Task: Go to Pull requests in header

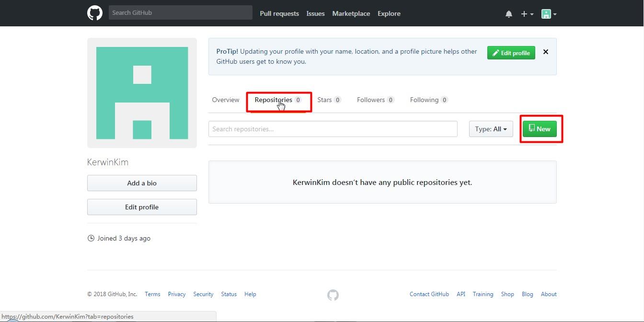Action: 279,13
